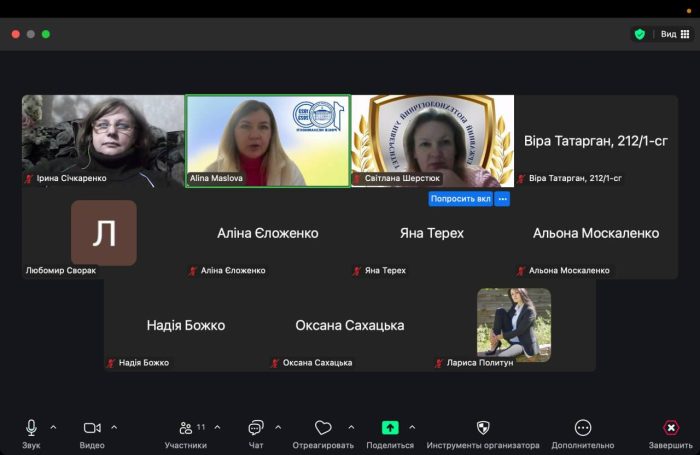Toggle the microphone with the Звук button

pos(31,428)
